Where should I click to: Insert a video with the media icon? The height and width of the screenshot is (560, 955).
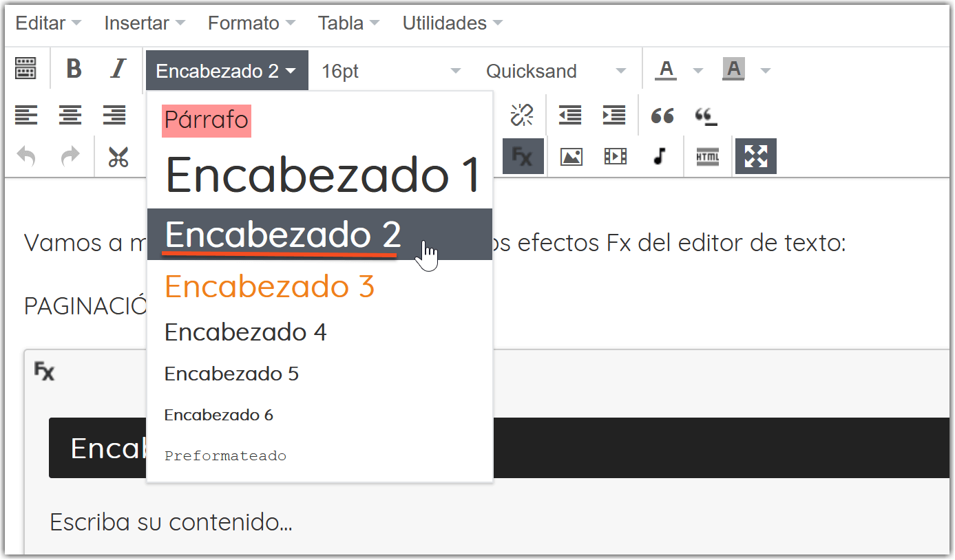coord(615,155)
